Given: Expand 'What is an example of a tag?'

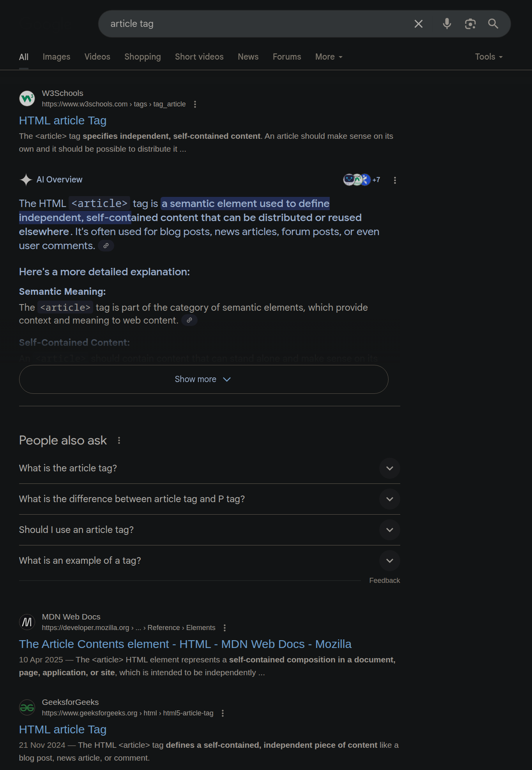Looking at the screenshot, I should pyautogui.click(x=210, y=561).
